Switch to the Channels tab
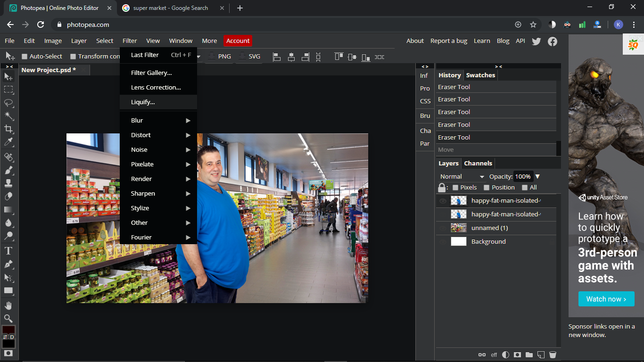 coord(478,164)
